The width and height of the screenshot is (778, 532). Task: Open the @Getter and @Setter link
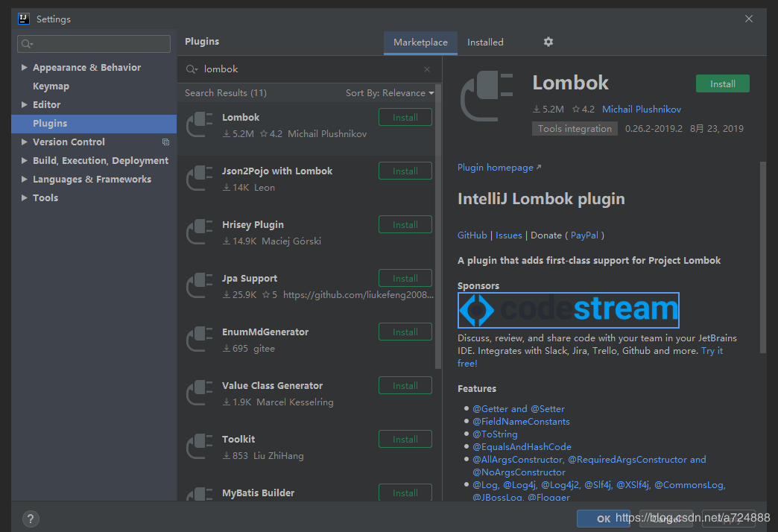point(519,409)
